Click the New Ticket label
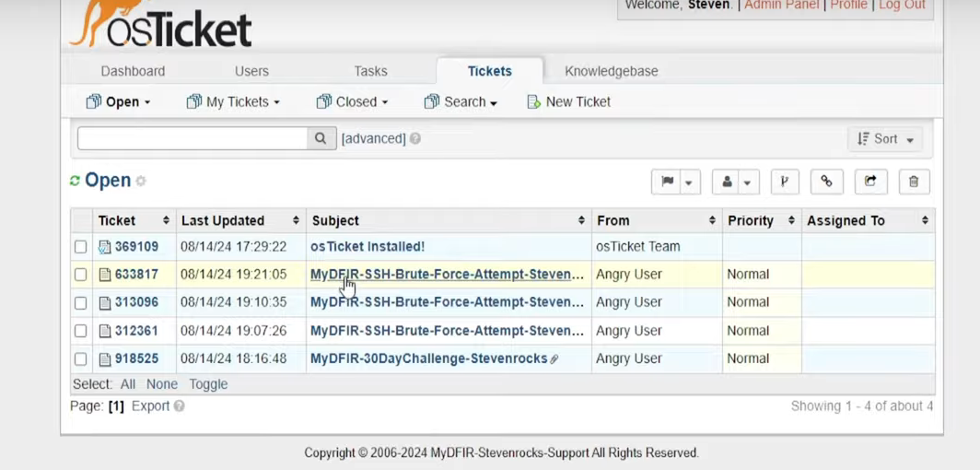This screenshot has width=980, height=470. click(x=578, y=102)
